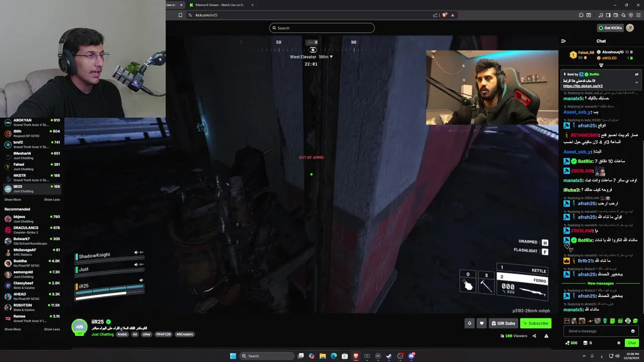The width and height of the screenshot is (644, 362).
Task: Share the stream with the share icon
Action: click(x=534, y=336)
